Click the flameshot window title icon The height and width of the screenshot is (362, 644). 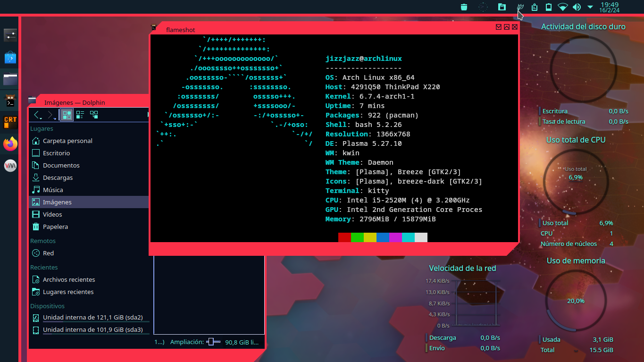154,27
